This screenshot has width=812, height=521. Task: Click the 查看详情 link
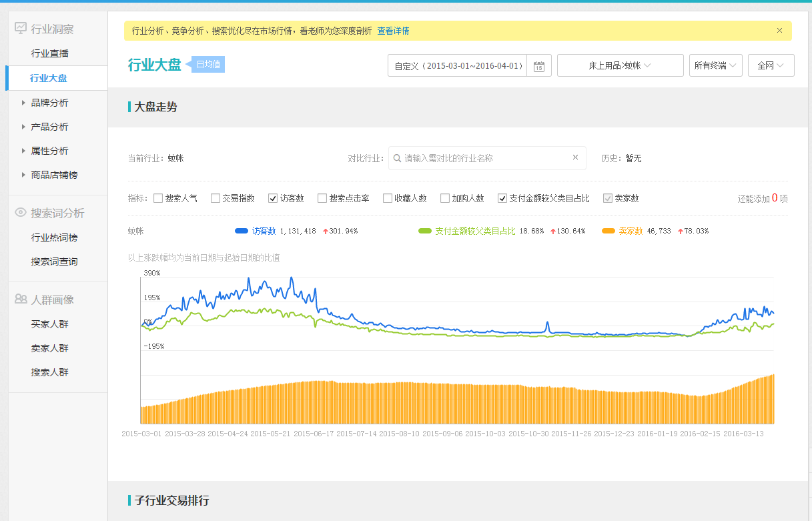393,31
